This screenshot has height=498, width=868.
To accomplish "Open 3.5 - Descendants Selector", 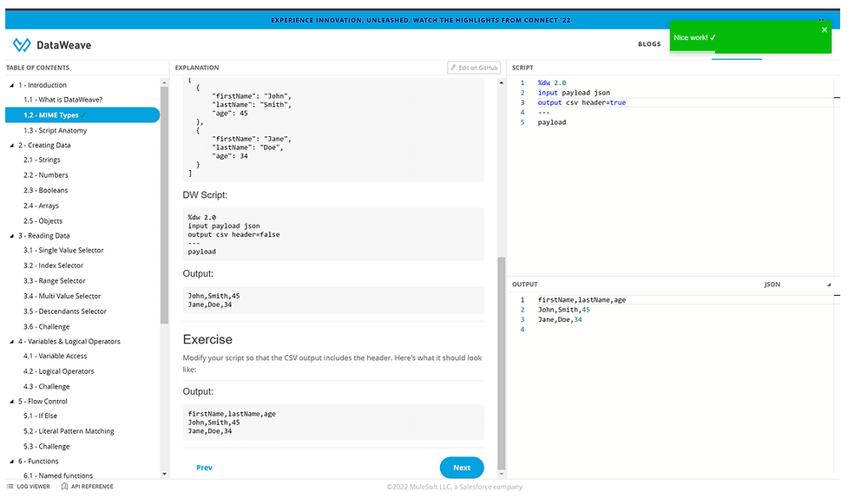I will pos(65,311).
